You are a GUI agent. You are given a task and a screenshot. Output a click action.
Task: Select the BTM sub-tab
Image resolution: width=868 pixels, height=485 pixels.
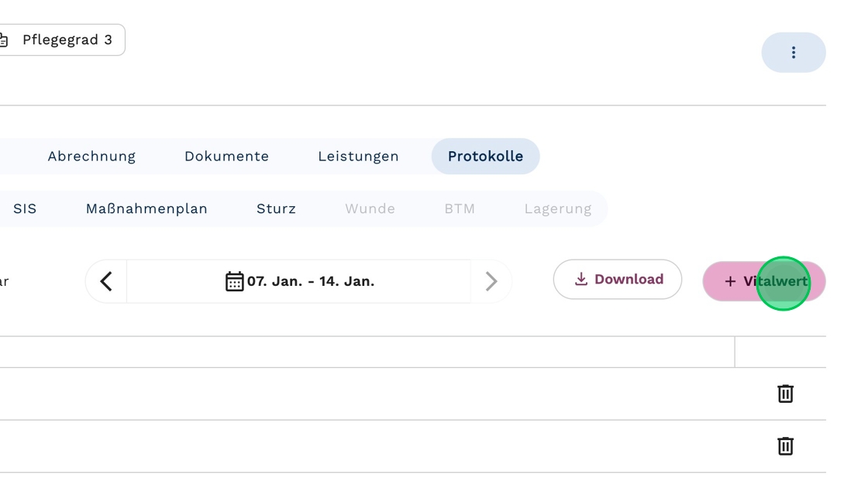[460, 208]
